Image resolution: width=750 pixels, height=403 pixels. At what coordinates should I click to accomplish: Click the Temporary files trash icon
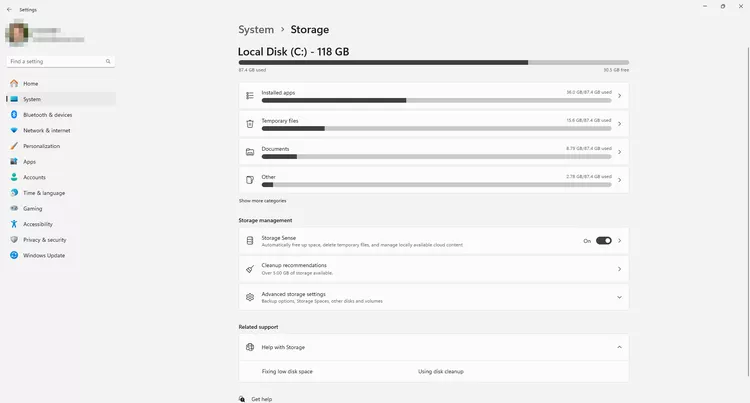[250, 124]
